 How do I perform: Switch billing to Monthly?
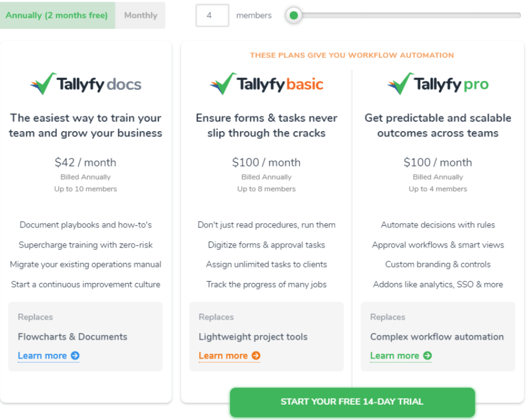click(x=140, y=15)
